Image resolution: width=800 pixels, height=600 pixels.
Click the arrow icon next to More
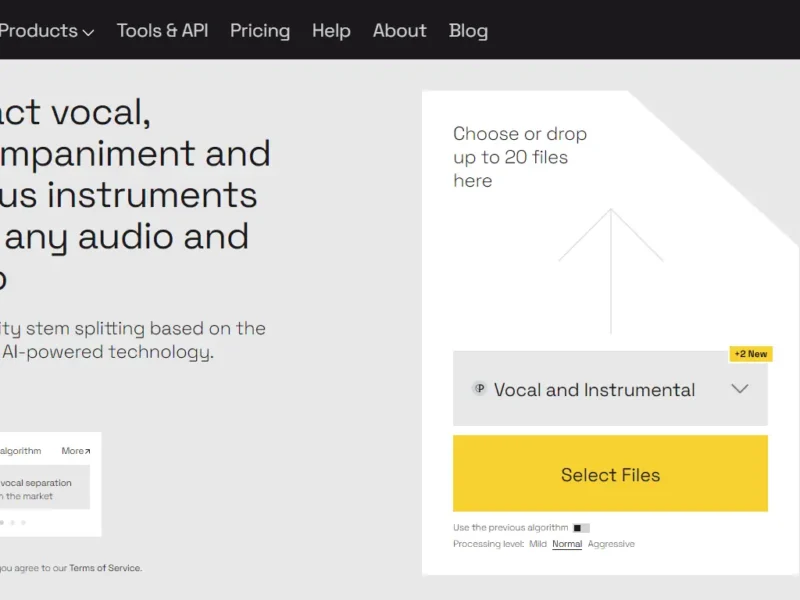coord(87,452)
